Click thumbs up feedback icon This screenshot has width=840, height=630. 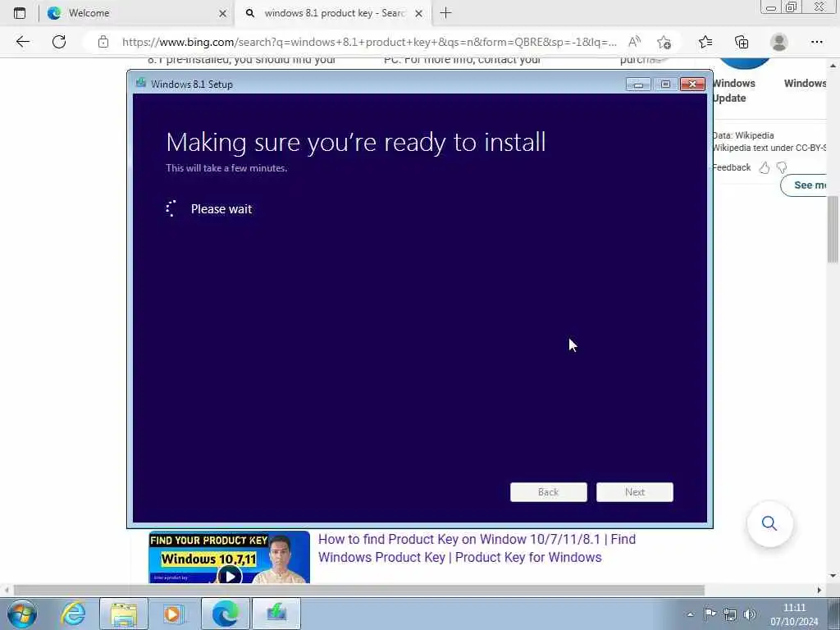(x=765, y=167)
